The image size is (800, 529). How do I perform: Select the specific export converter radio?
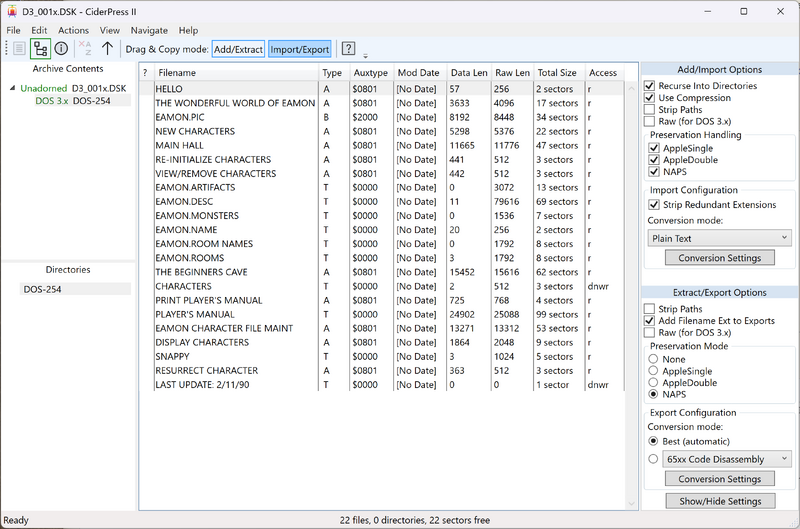click(653, 459)
